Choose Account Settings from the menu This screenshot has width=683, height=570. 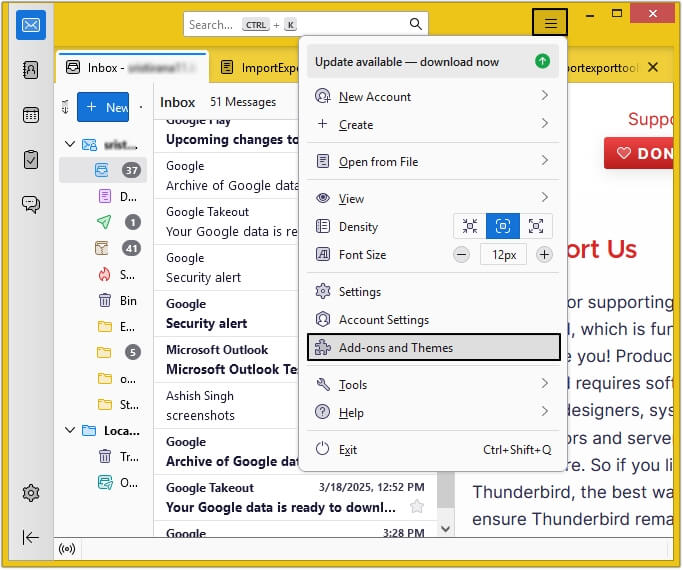tap(384, 320)
